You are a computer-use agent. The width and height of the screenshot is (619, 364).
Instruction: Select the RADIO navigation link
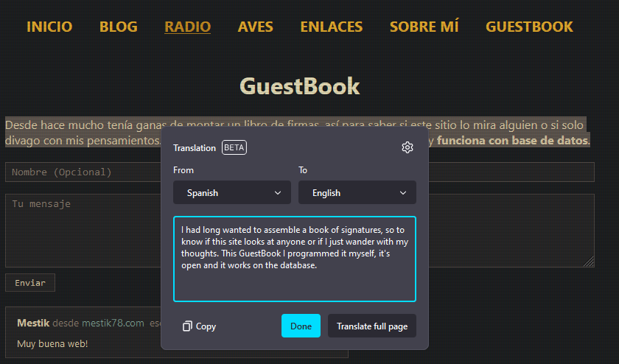pos(187,27)
